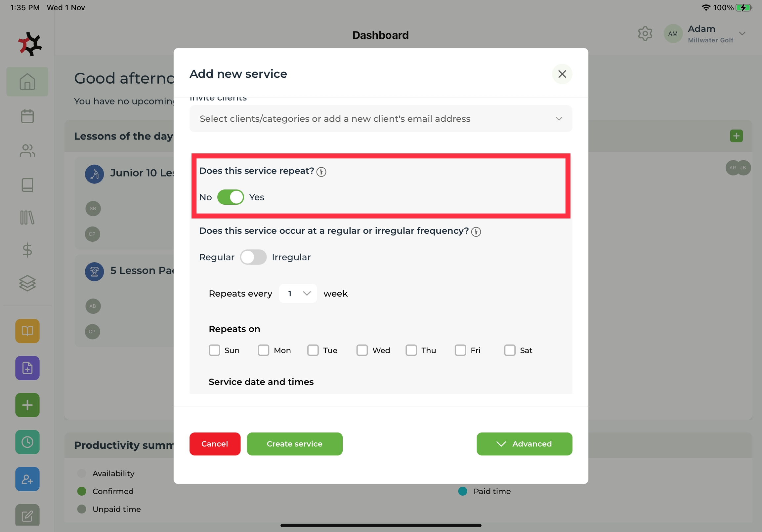Go to the home dashboard sidebar item
762x532 pixels.
(x=27, y=82)
